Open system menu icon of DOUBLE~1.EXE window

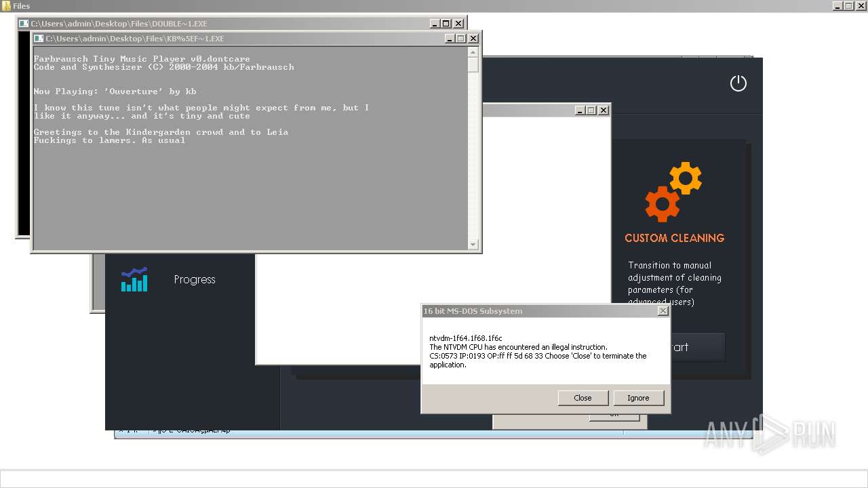click(x=24, y=24)
